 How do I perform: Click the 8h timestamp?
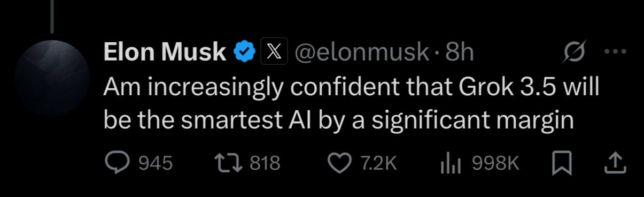click(460, 52)
